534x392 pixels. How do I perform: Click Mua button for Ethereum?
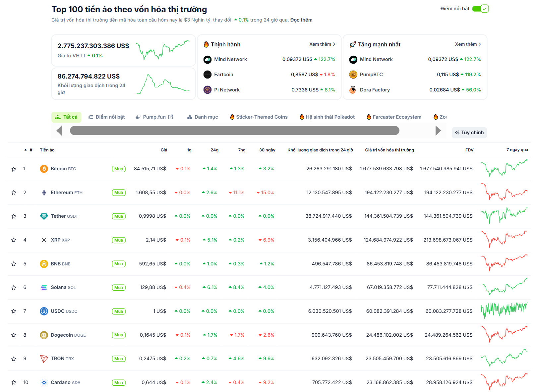[119, 193]
